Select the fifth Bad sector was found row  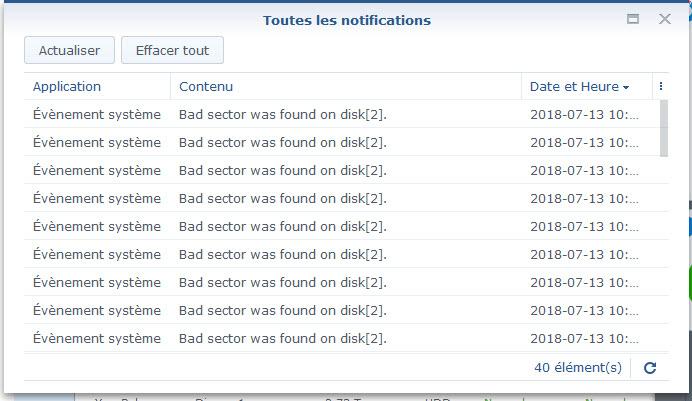[342, 226]
